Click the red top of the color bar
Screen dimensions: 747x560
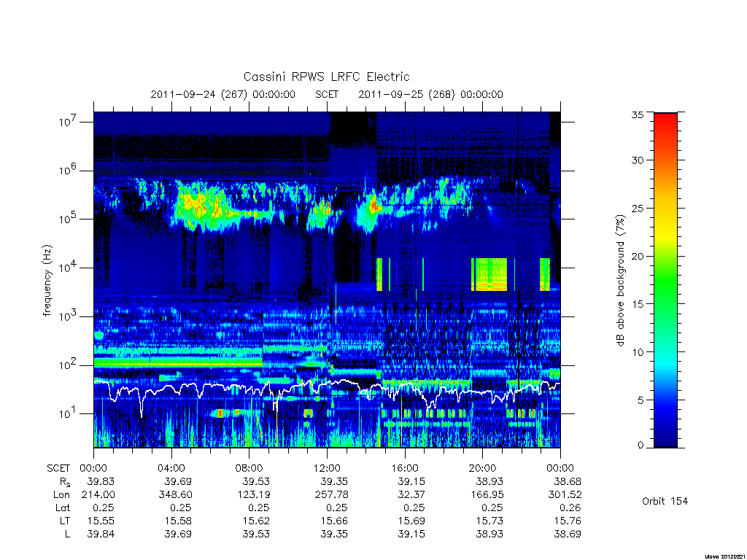665,124
